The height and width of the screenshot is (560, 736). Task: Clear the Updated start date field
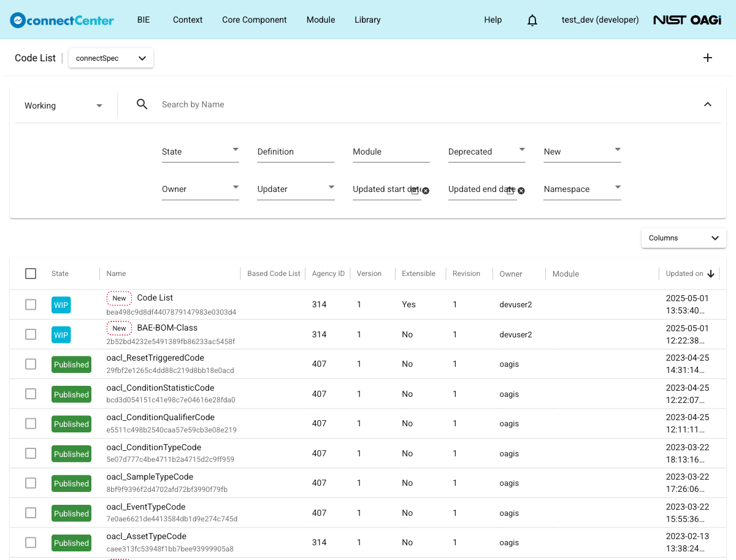[x=426, y=191]
